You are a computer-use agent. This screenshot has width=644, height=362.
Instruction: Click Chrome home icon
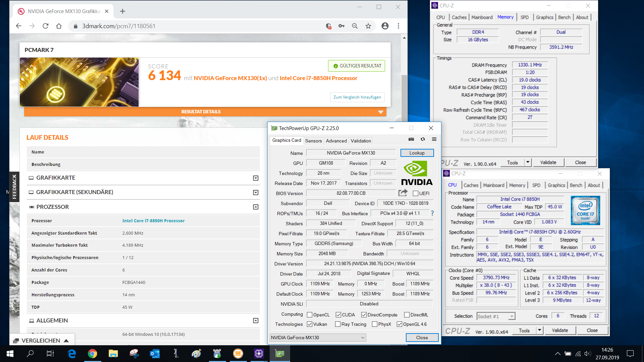click(x=59, y=26)
